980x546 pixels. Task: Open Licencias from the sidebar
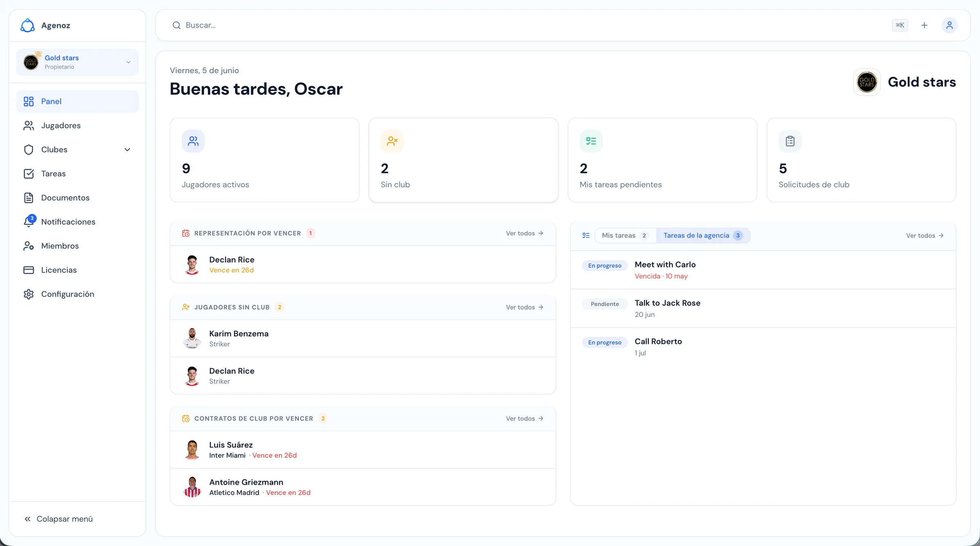tap(77, 270)
